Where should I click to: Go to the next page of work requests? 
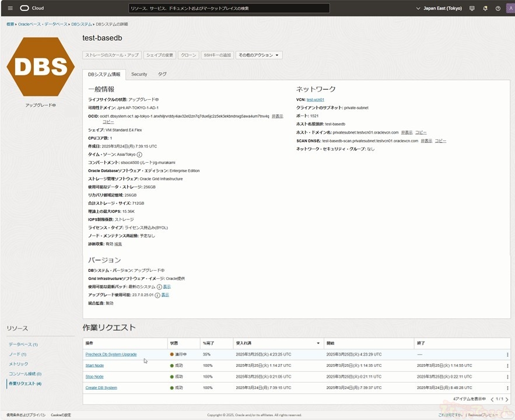tap(507, 400)
